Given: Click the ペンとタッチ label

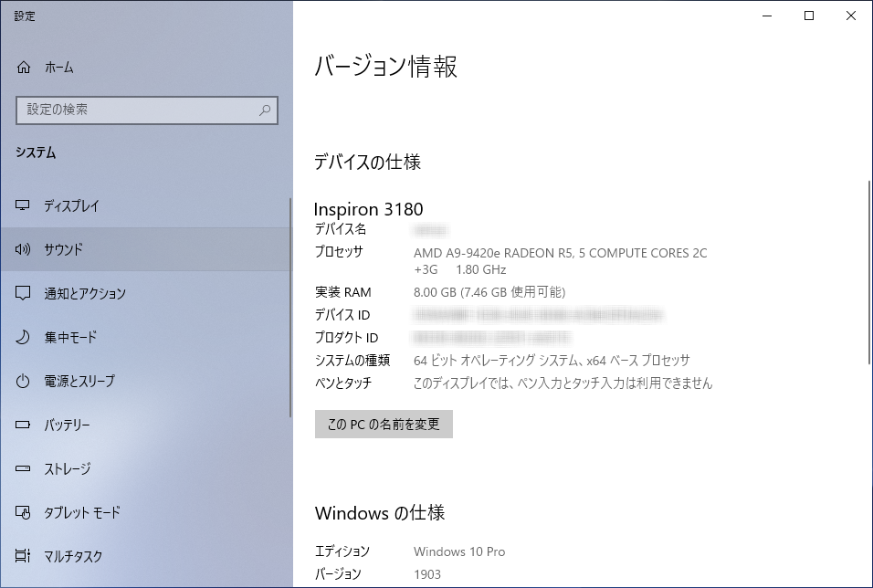Looking at the screenshot, I should 343,383.
